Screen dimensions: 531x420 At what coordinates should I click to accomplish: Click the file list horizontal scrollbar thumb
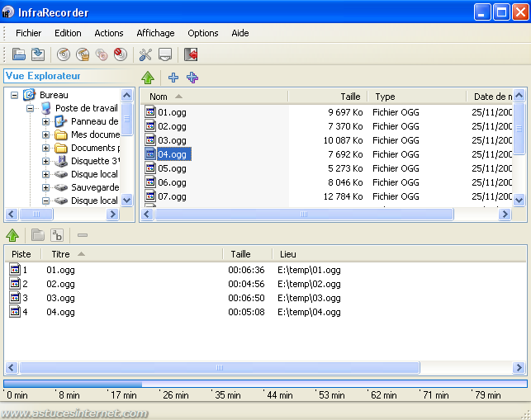[304, 214]
